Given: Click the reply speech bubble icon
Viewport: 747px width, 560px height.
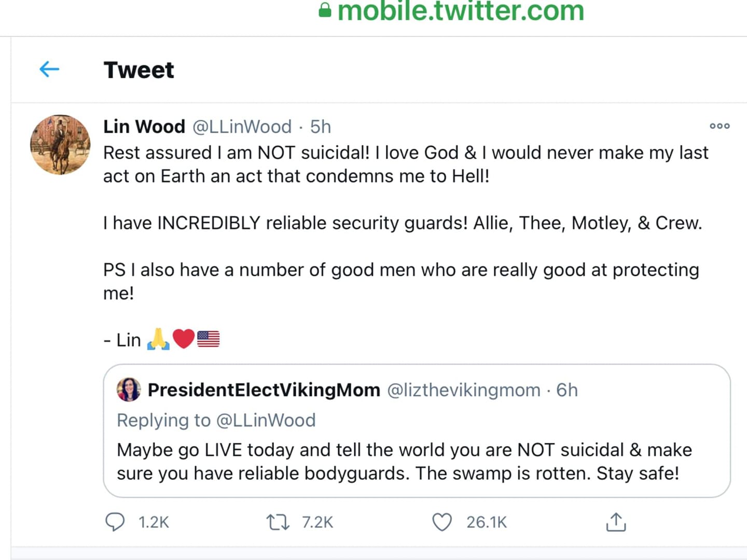Looking at the screenshot, I should [x=115, y=522].
